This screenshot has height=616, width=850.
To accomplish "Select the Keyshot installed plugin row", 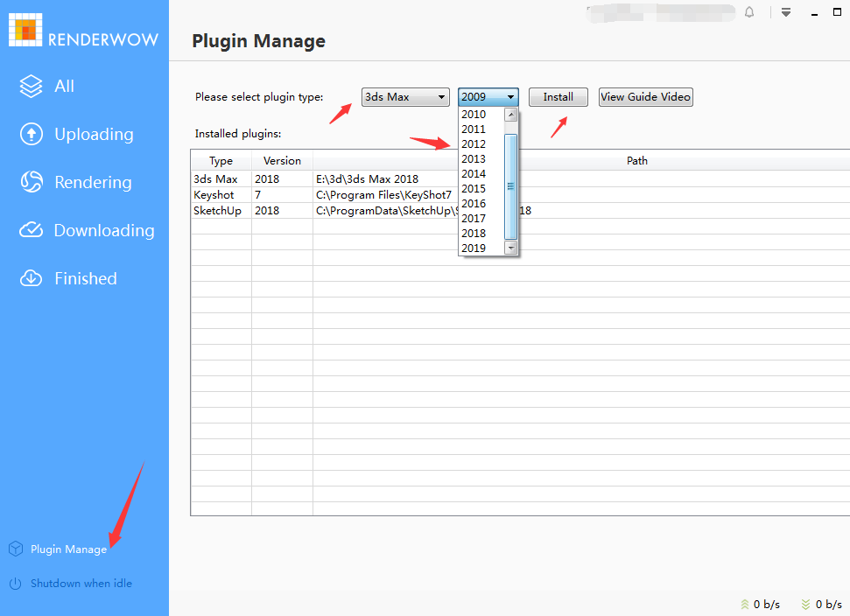I will (x=520, y=195).
